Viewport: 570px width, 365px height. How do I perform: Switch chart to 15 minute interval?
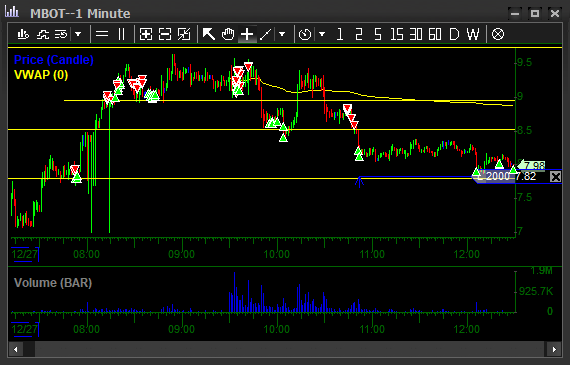coord(397,35)
